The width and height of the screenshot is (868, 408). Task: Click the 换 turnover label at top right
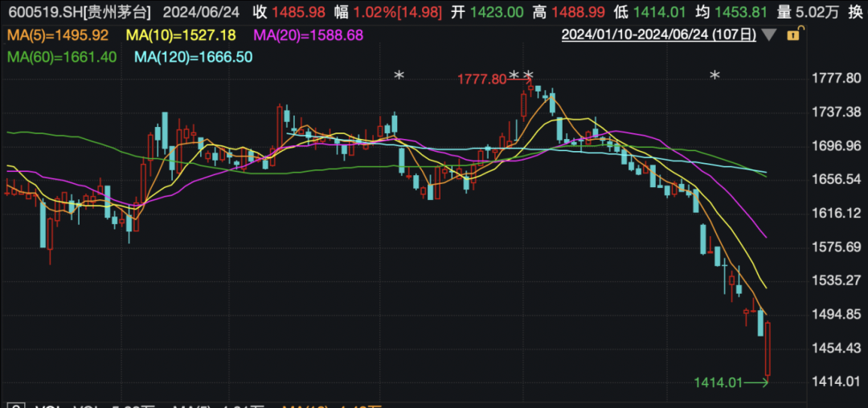coord(857,14)
